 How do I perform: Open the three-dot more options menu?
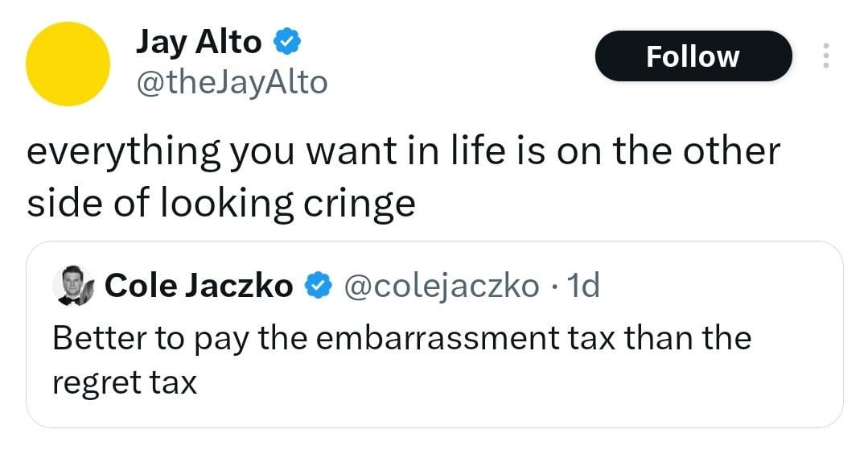[x=825, y=56]
